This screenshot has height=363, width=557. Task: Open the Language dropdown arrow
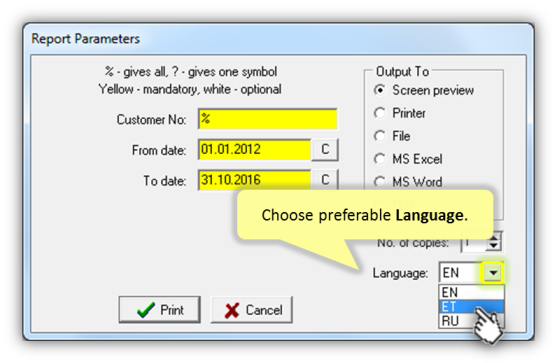493,273
